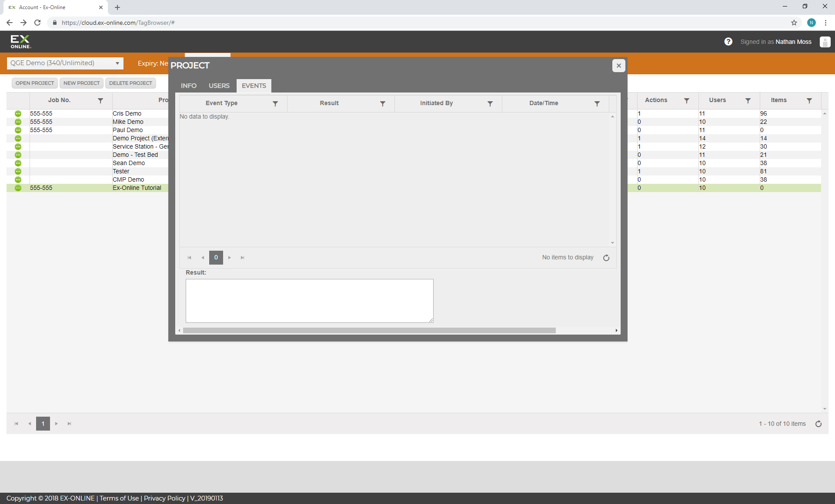This screenshot has height=504, width=835.
Task: Switch to the INFO tab
Action: [x=189, y=86]
